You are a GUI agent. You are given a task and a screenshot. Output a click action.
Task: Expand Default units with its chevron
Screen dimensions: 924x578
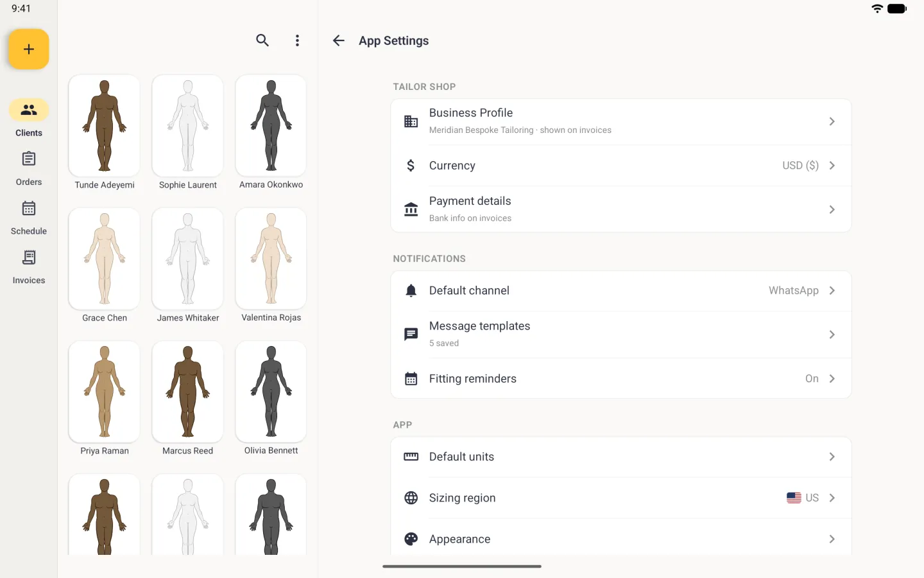(x=832, y=457)
